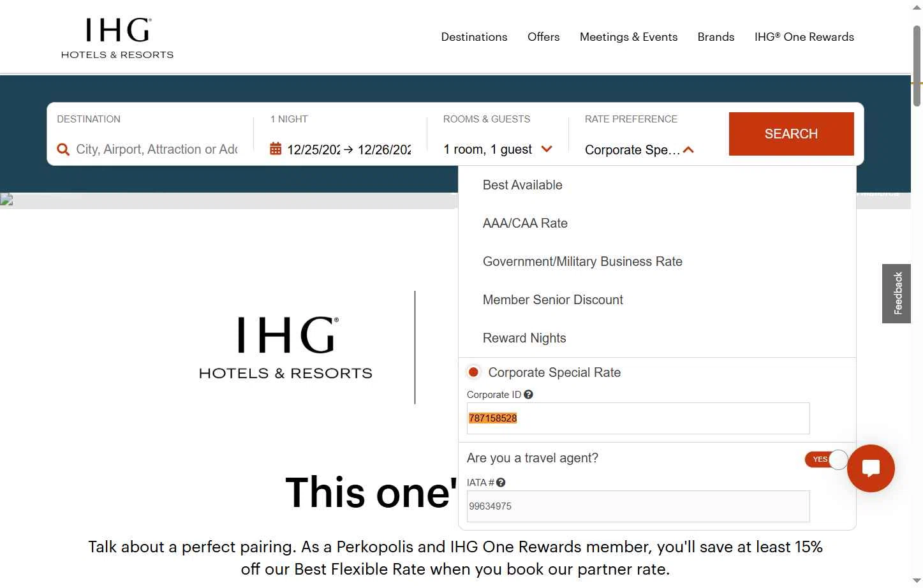Open the Meetings & Events menu
The height and width of the screenshot is (588, 923).
(x=628, y=37)
